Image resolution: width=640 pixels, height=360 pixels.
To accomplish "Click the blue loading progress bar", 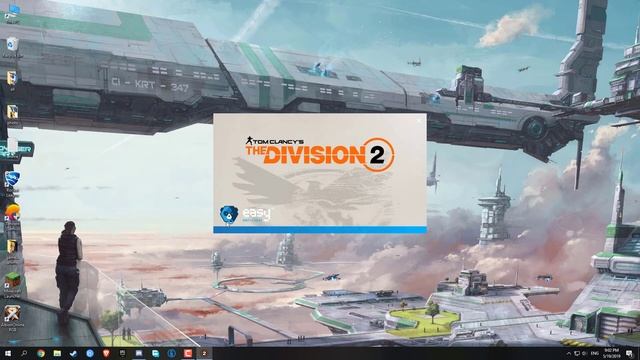I will pos(320,230).
